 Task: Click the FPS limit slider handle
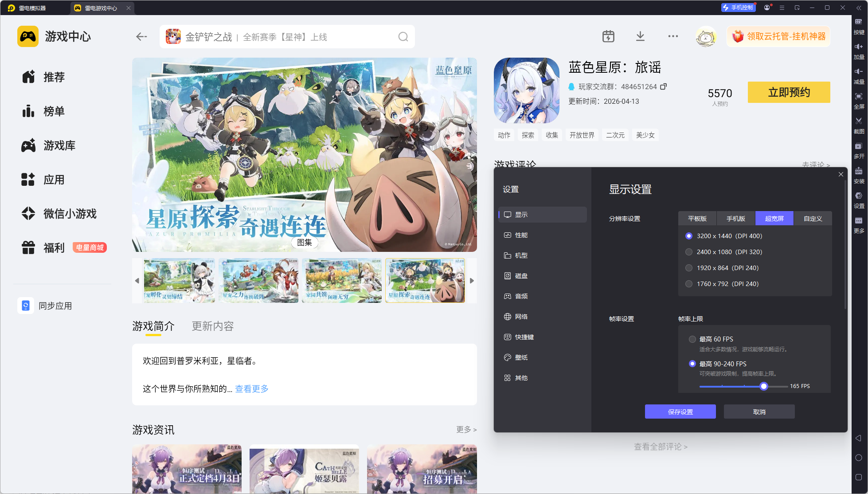[x=763, y=386]
